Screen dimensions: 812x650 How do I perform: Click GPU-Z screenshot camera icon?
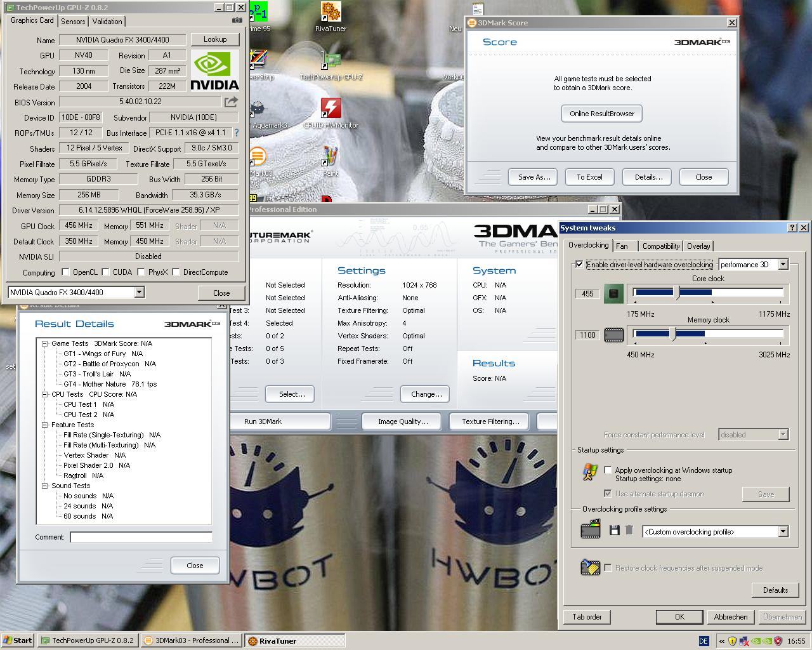[237, 20]
